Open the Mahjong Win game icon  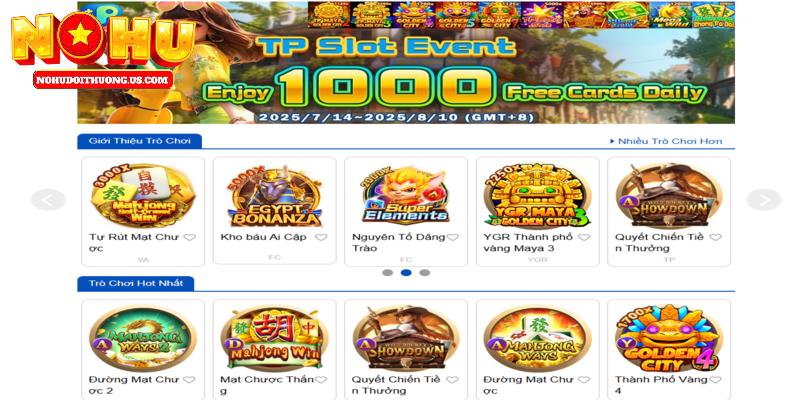[x=274, y=339]
